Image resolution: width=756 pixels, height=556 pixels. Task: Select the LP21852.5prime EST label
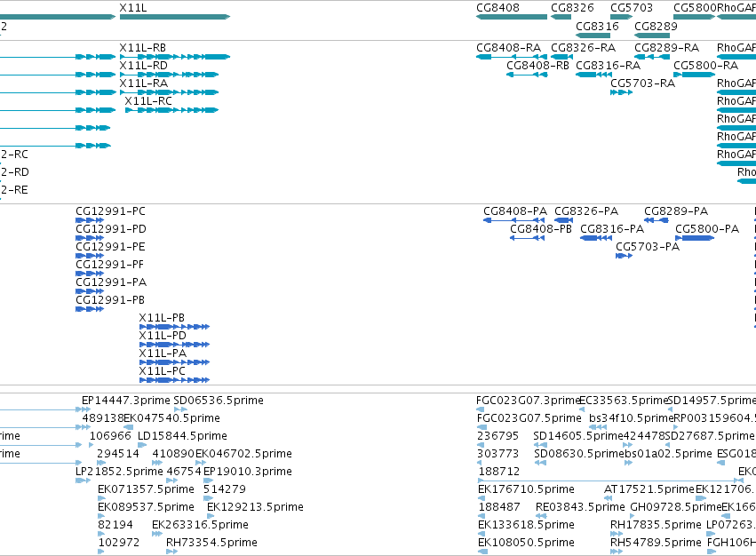click(x=120, y=473)
